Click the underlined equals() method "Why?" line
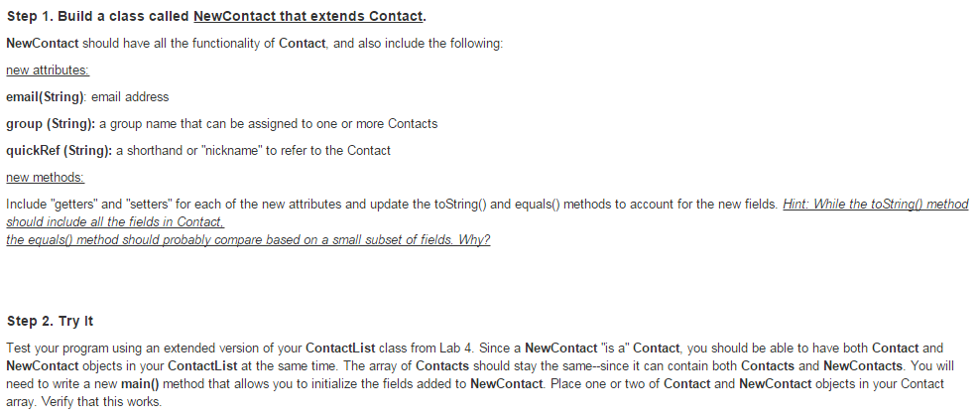 [x=248, y=241]
